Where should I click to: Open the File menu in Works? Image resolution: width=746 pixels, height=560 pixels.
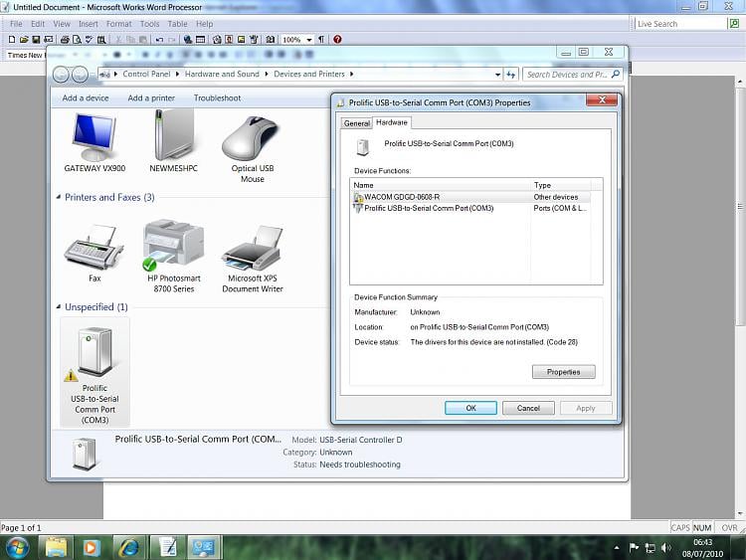pos(16,24)
